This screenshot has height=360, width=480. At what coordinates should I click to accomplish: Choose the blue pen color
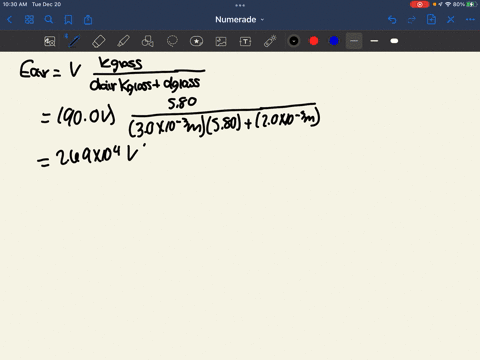point(334,41)
